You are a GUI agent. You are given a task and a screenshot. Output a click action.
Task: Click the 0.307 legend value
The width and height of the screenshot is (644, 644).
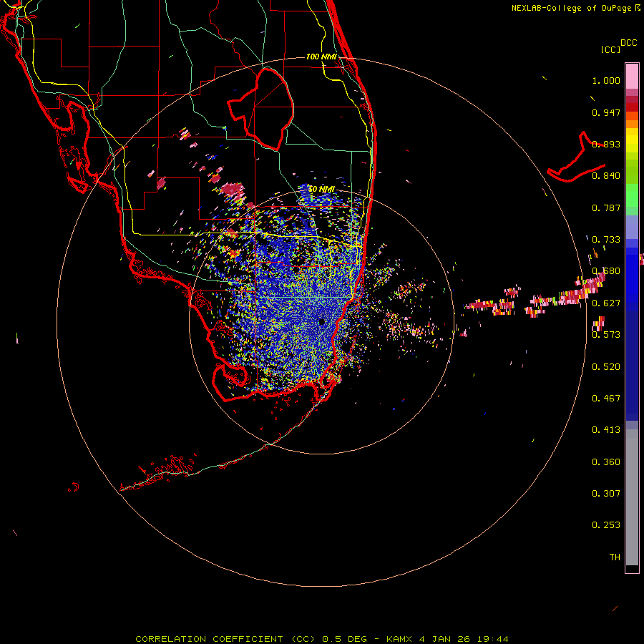coord(606,494)
